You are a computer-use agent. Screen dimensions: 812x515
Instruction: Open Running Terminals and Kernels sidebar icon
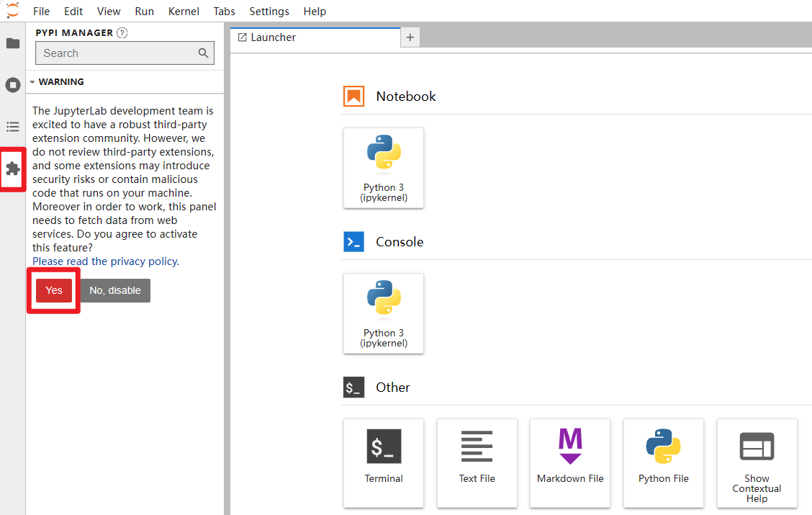(x=13, y=85)
